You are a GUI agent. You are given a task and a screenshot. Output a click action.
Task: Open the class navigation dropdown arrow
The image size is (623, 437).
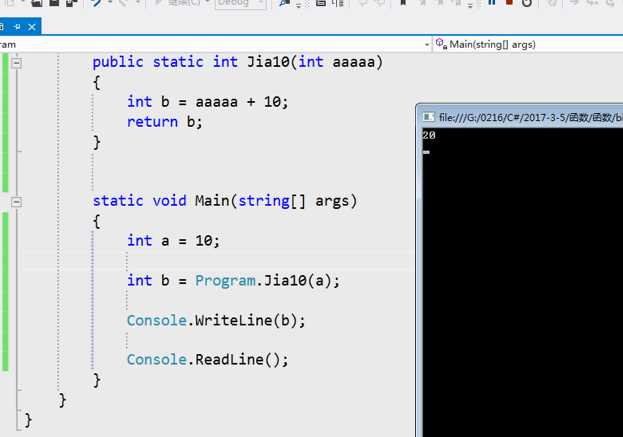(x=427, y=44)
